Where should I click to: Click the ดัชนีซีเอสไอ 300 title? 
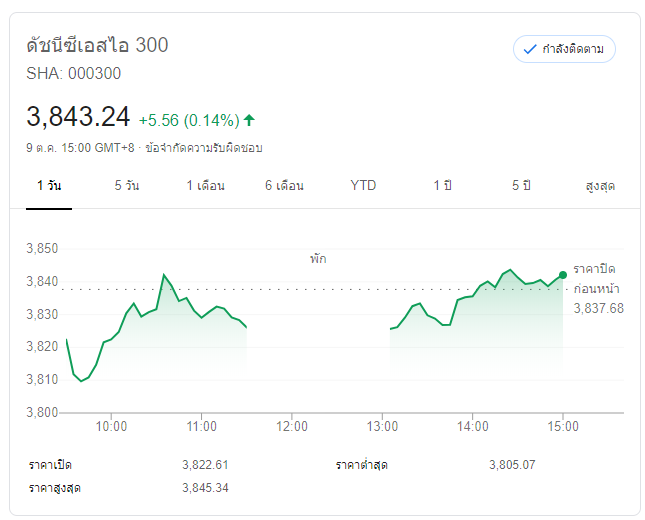click(x=97, y=45)
